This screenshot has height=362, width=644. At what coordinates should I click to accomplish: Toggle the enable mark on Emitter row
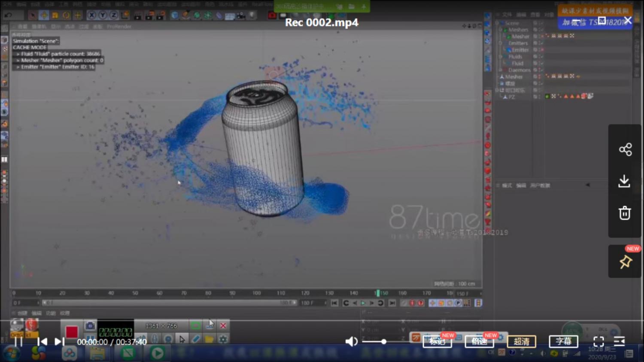point(542,50)
